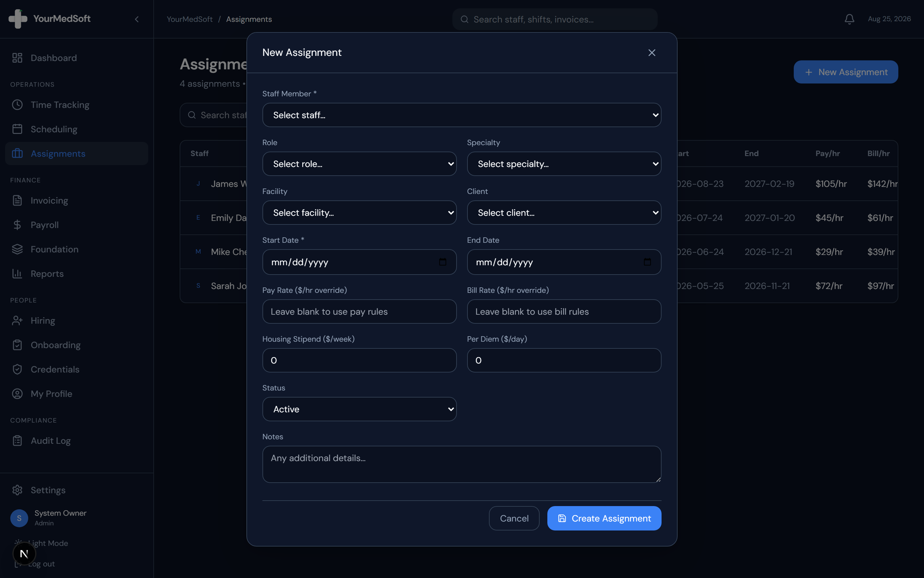
Task: Open the Settings gear icon
Action: pyautogui.click(x=17, y=490)
